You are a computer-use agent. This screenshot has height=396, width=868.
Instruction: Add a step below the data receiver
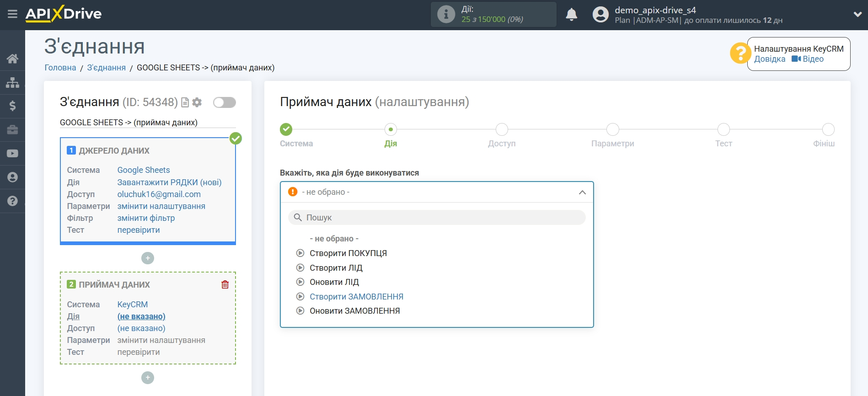pyautogui.click(x=148, y=378)
